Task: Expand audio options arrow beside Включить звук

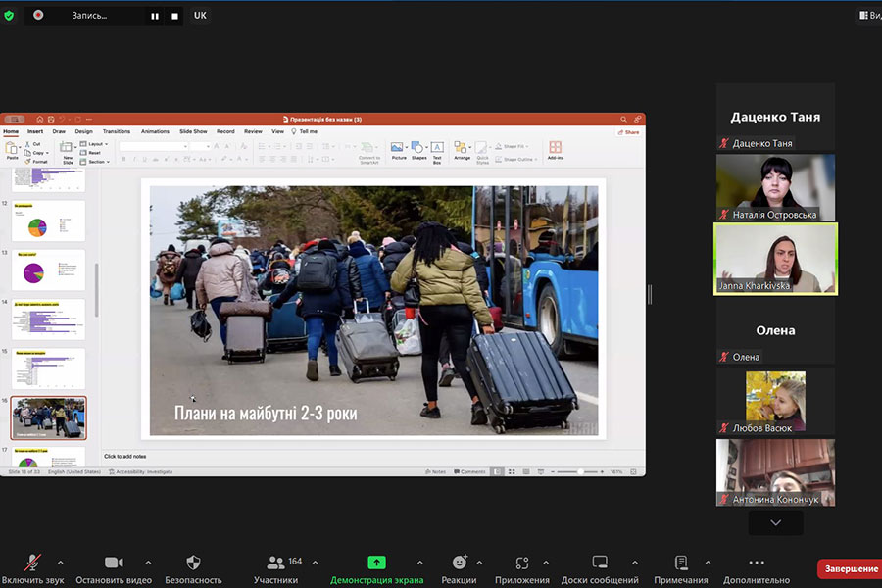Action: (x=61, y=563)
